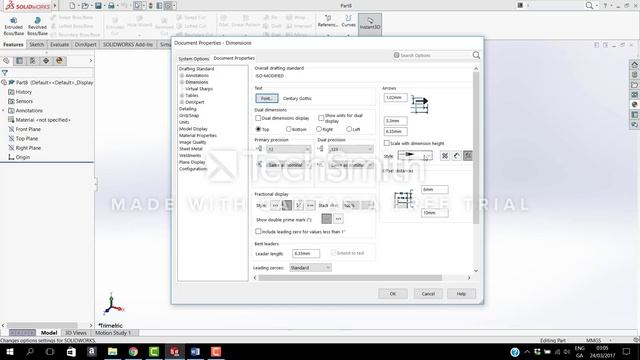This screenshot has height=360, width=640.
Task: Click the Extruded Boss/Base feature icon
Action: tap(14, 26)
